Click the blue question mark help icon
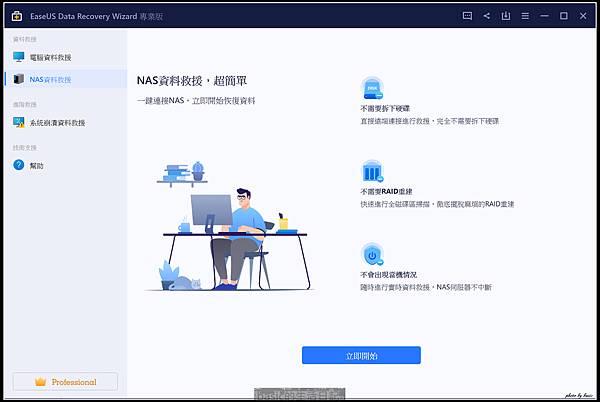The width and height of the screenshot is (600, 402). (x=18, y=165)
